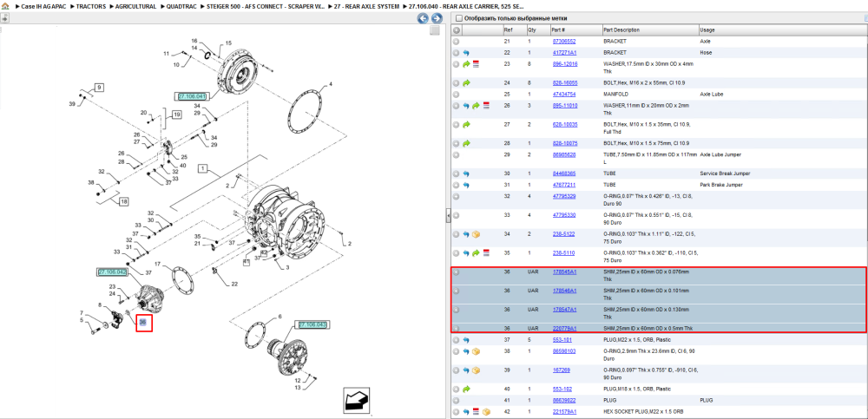
Task: Expand arrow before 27.106.040 breadcrumb
Action: (x=404, y=6)
